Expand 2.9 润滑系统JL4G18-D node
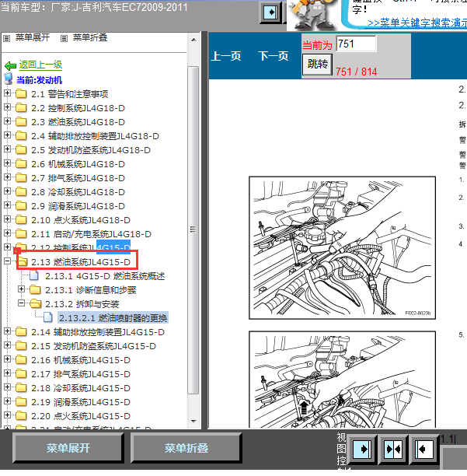Image resolution: width=467 pixels, height=476 pixels. [x=7, y=205]
